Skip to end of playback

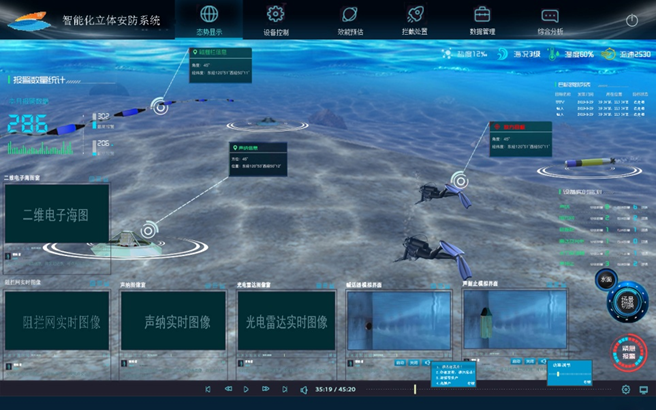tap(284, 389)
